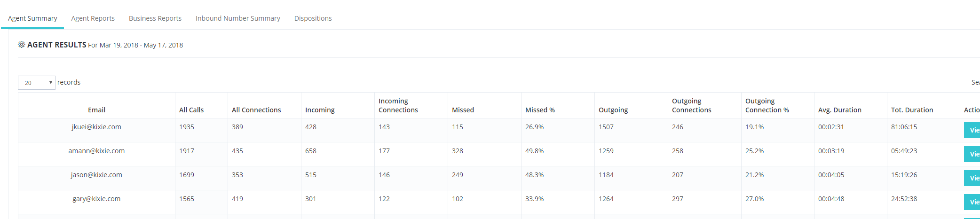This screenshot has height=219, width=980.
Task: Select the Dispositions tab
Action: coord(313,18)
